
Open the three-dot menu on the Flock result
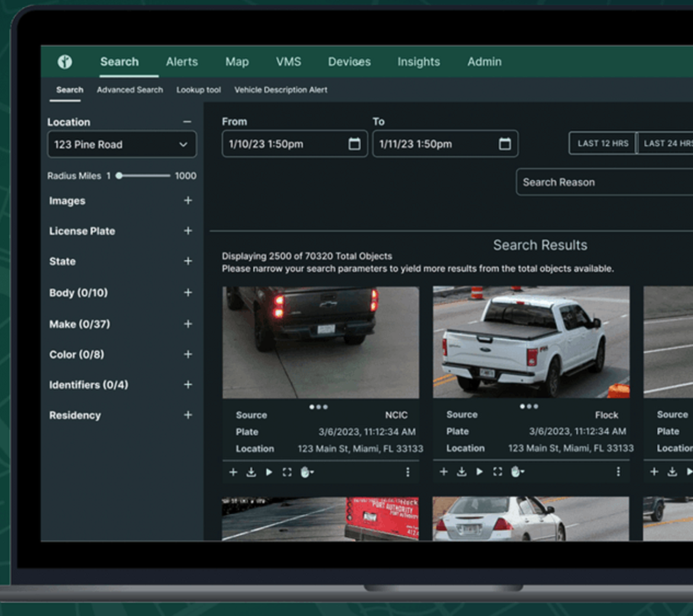pyautogui.click(x=618, y=471)
